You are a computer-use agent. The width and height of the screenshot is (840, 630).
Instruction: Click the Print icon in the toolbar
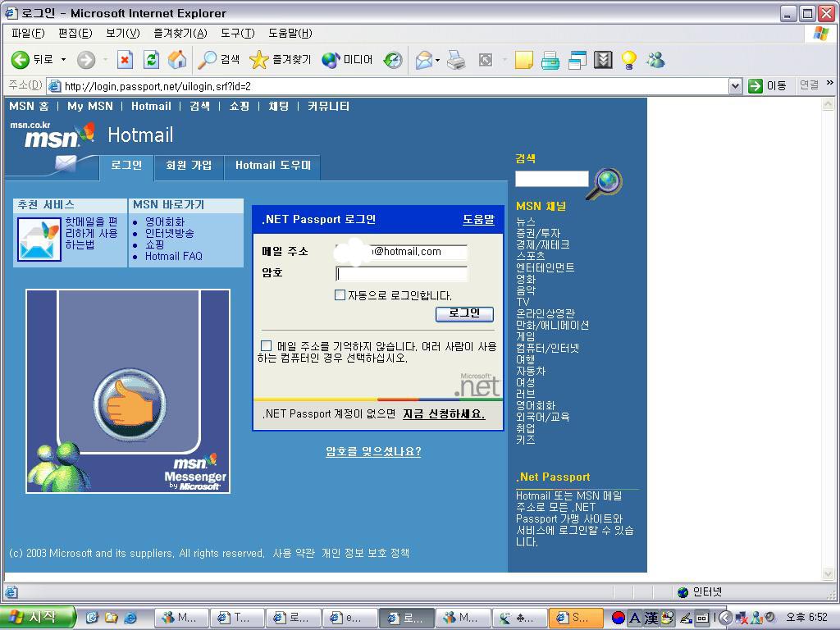point(456,59)
